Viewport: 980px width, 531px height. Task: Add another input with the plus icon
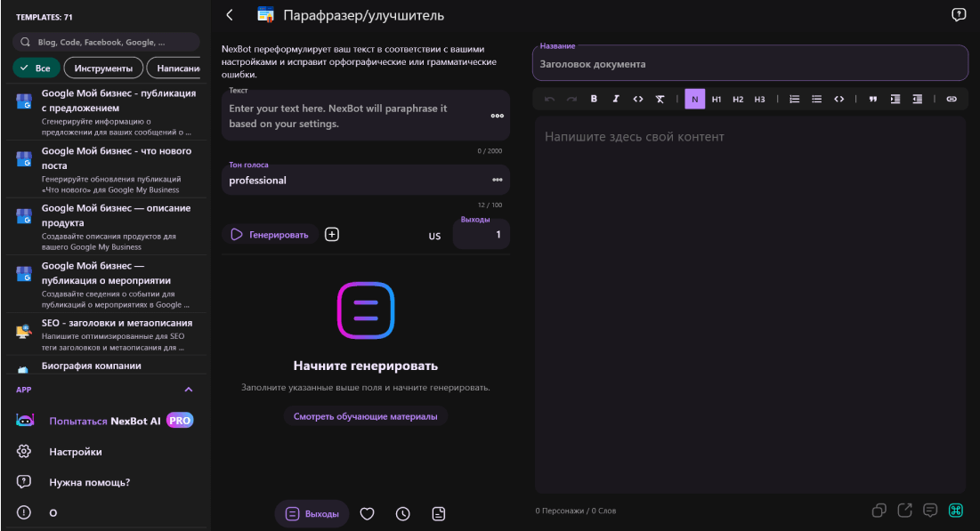(332, 234)
